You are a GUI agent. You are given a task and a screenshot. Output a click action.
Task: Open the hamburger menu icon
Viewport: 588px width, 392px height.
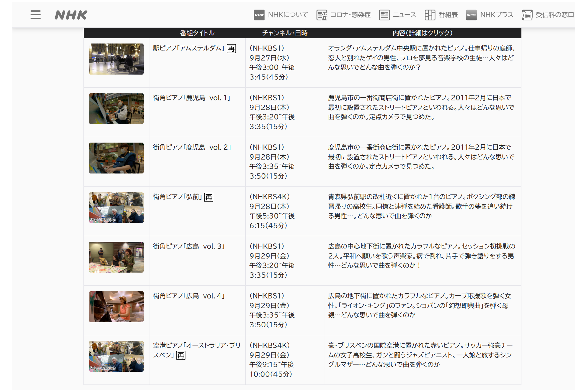36,15
